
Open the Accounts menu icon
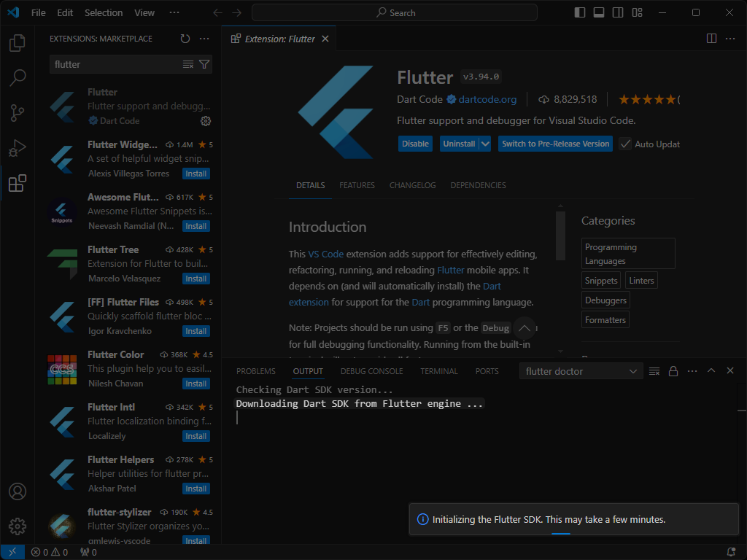18,491
